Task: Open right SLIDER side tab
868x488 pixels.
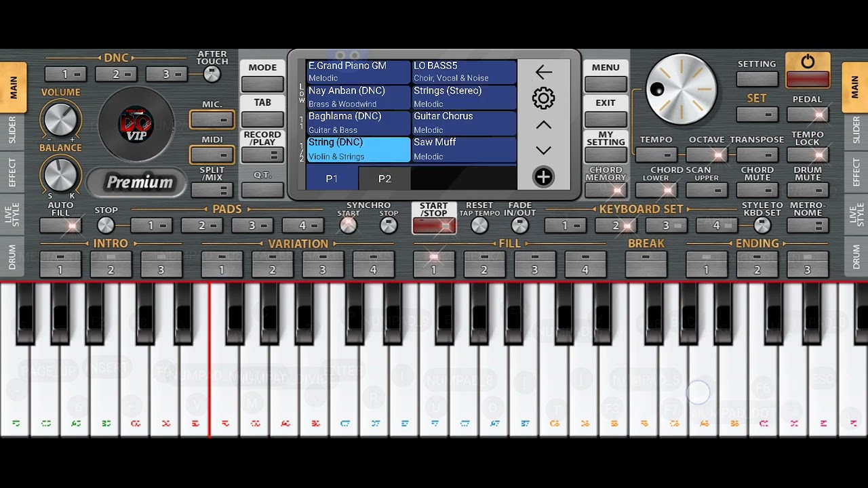Action: tap(856, 130)
